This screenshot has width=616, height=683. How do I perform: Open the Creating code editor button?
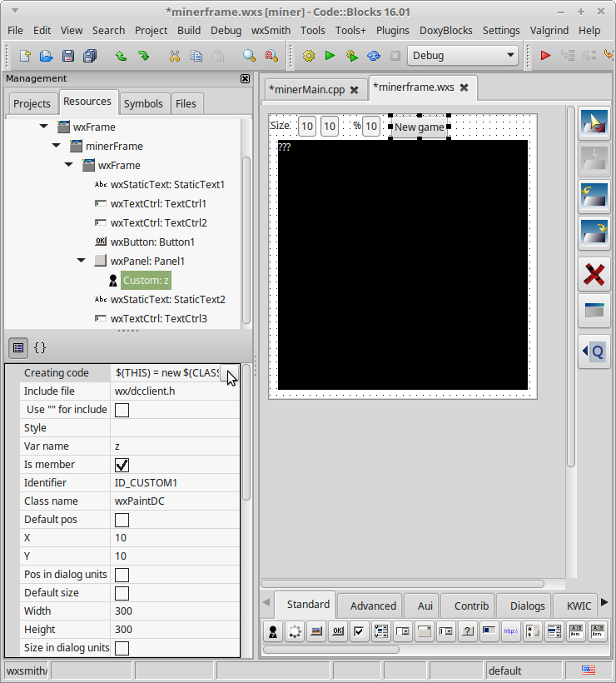click(230, 373)
